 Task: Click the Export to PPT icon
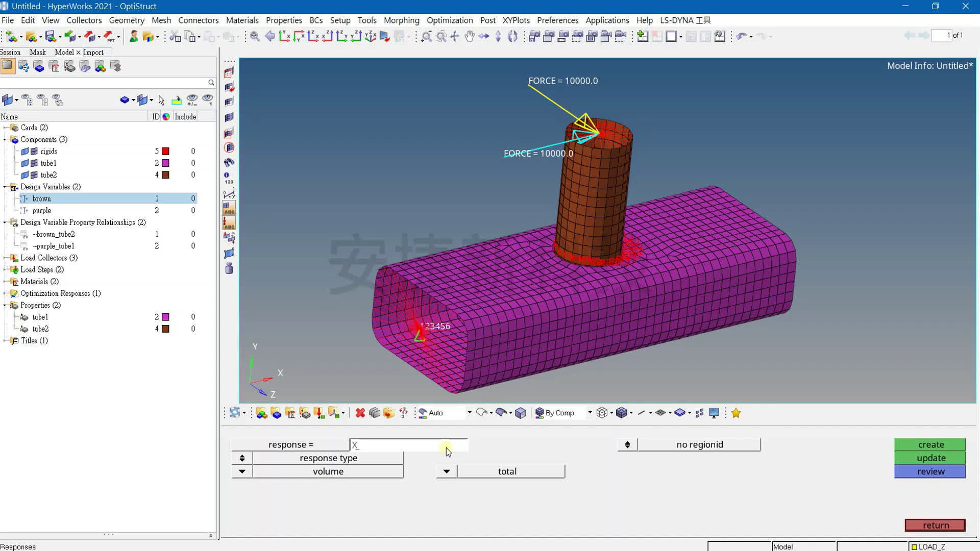point(109,36)
